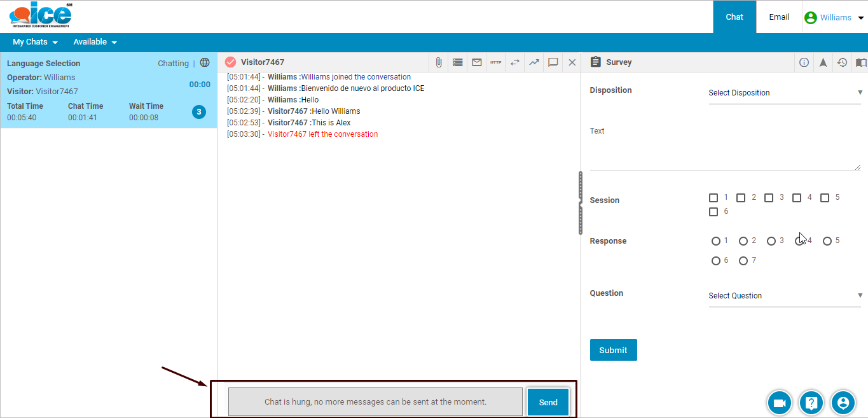Select Response radio option 5
This screenshot has height=418, width=868.
pyautogui.click(x=827, y=241)
